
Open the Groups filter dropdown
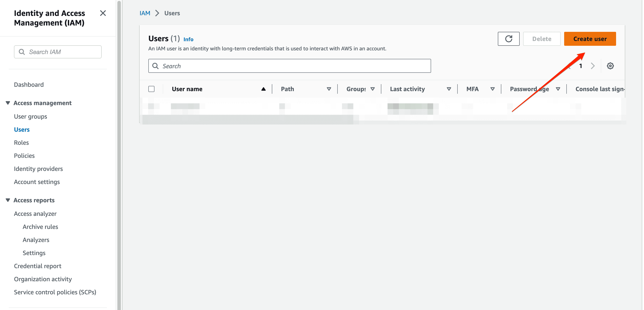[372, 89]
